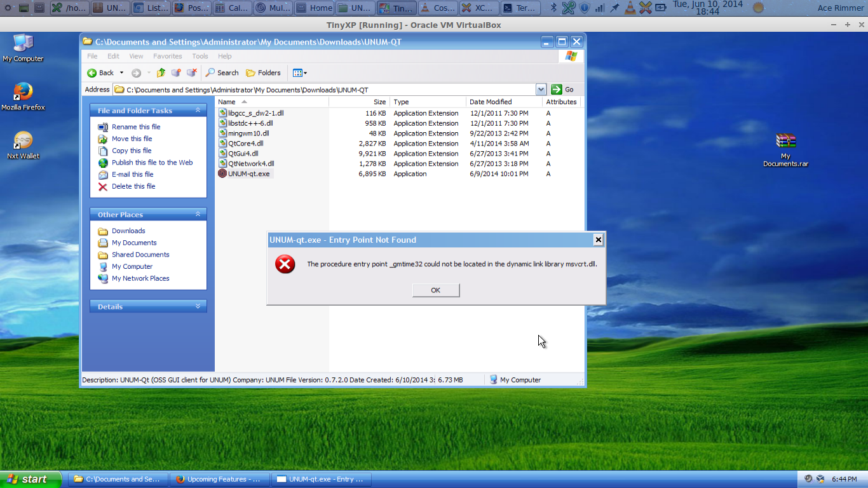Image resolution: width=868 pixels, height=488 pixels.
Task: Open the Back history dropdown arrow
Action: [121, 72]
